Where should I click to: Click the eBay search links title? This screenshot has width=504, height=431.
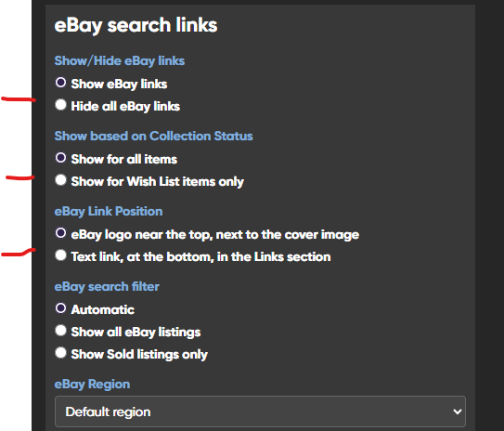(x=136, y=25)
